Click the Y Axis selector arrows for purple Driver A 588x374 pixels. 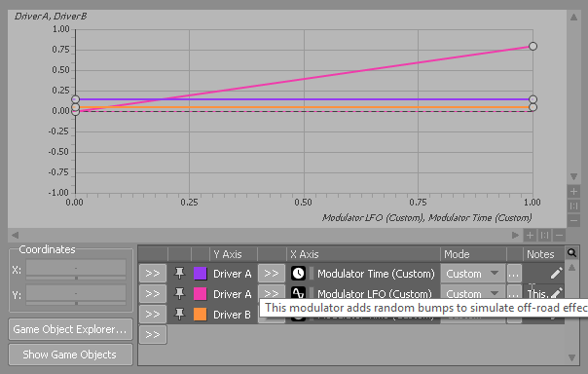153,273
